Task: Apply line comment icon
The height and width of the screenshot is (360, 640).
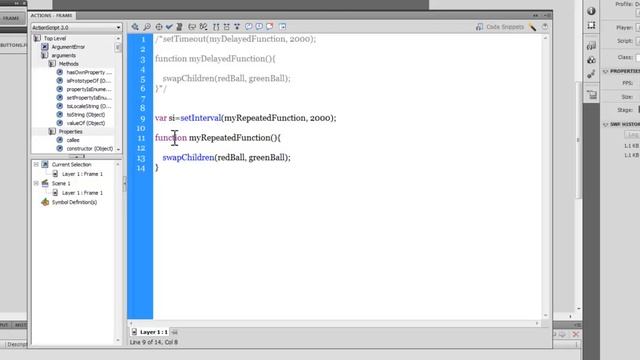Action: [x=259, y=27]
